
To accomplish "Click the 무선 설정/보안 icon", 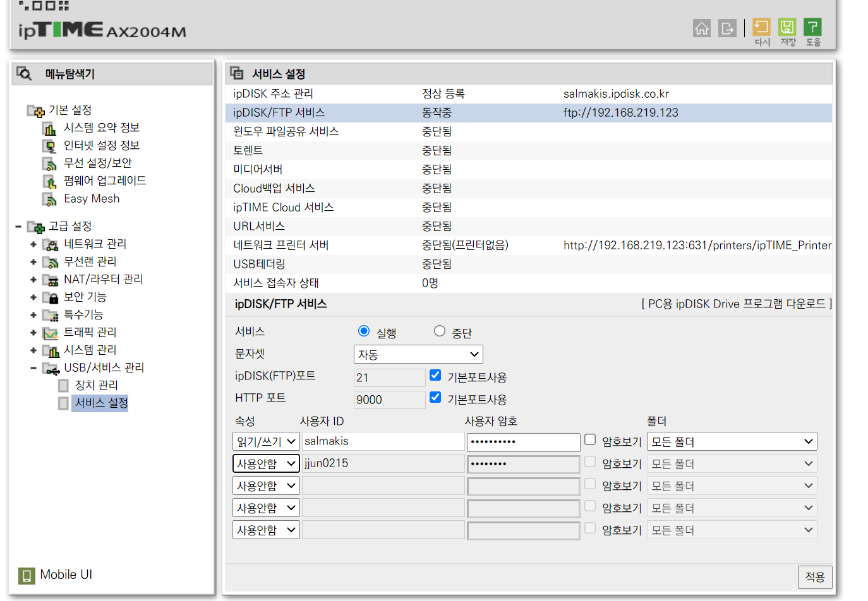I will pyautogui.click(x=50, y=164).
